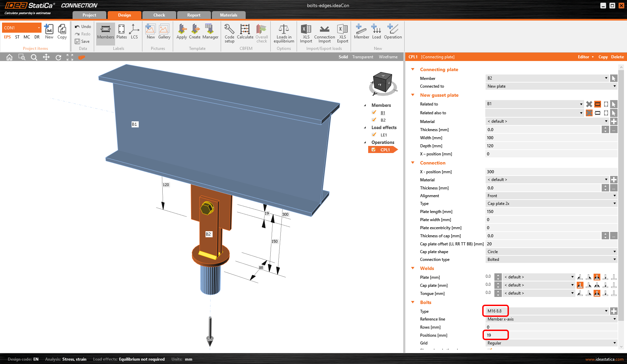
Task: Click the Delete button for CPL1
Action: (x=617, y=57)
